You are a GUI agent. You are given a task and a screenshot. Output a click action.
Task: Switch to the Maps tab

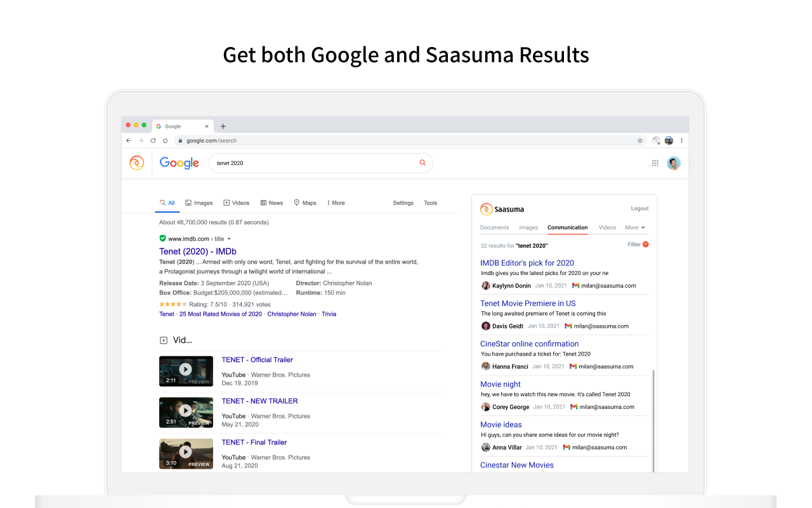click(305, 203)
